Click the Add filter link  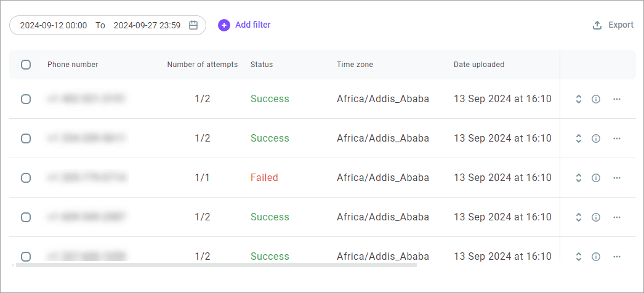[x=252, y=25]
